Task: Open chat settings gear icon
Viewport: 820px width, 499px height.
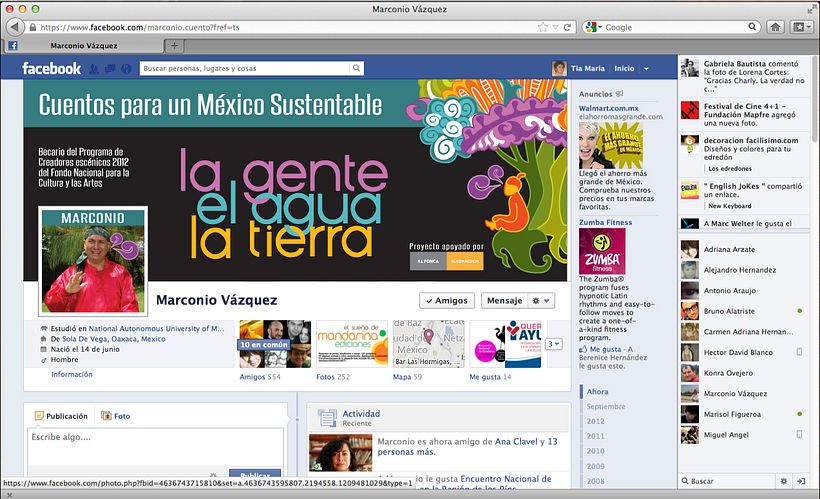Action: [x=783, y=481]
